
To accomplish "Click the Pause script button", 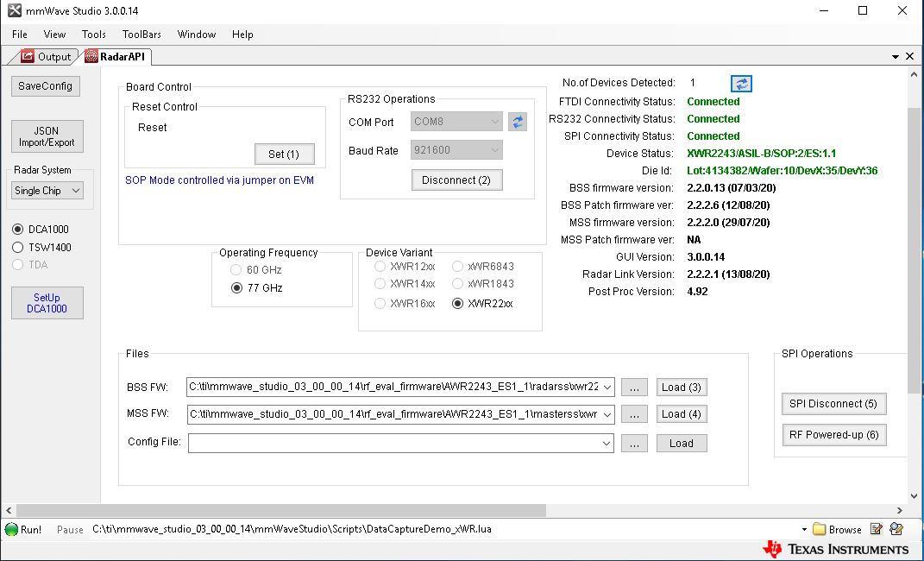I will [70, 530].
